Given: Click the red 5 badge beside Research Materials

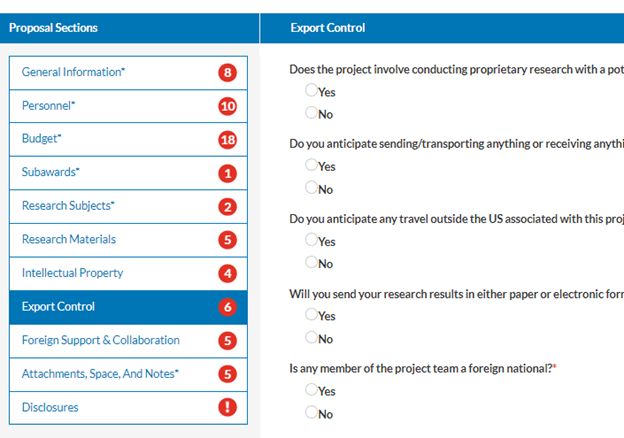Looking at the screenshot, I should [228, 240].
